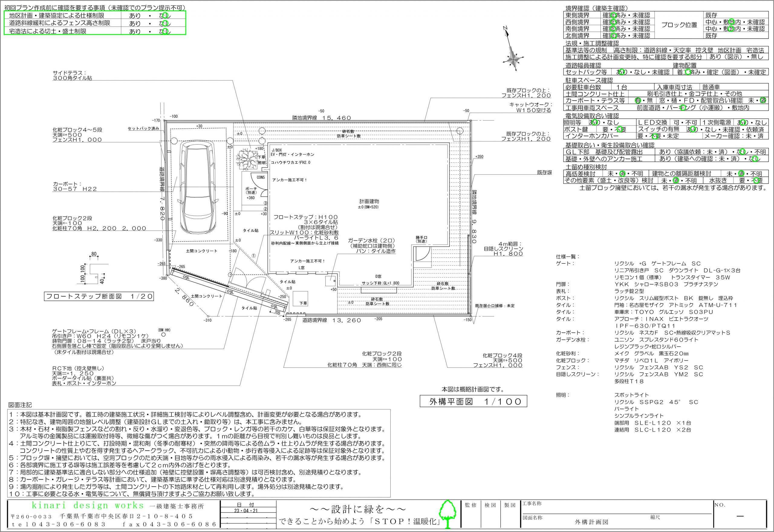Select the 既存塀小口補修：未定 note

495,306
